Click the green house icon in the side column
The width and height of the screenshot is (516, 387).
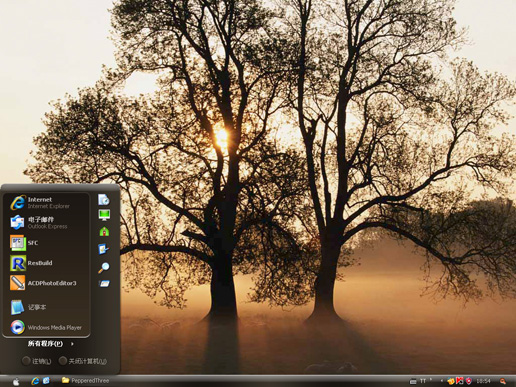click(104, 231)
